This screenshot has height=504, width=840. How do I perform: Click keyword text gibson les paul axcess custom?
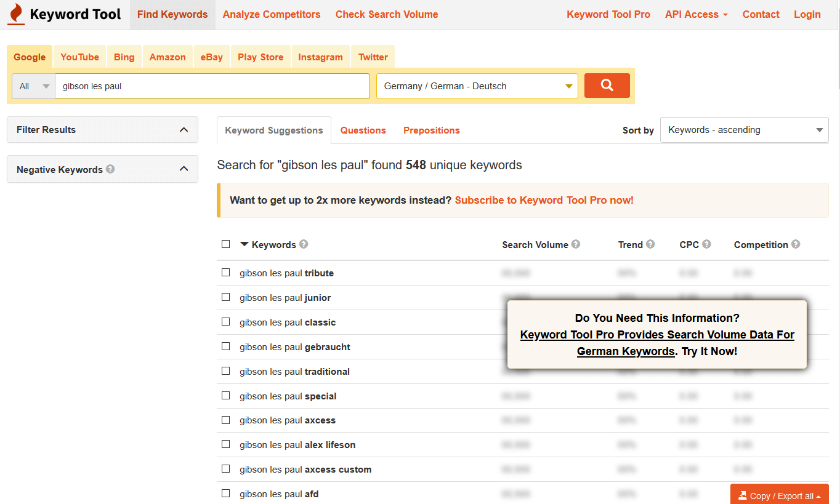(x=305, y=469)
